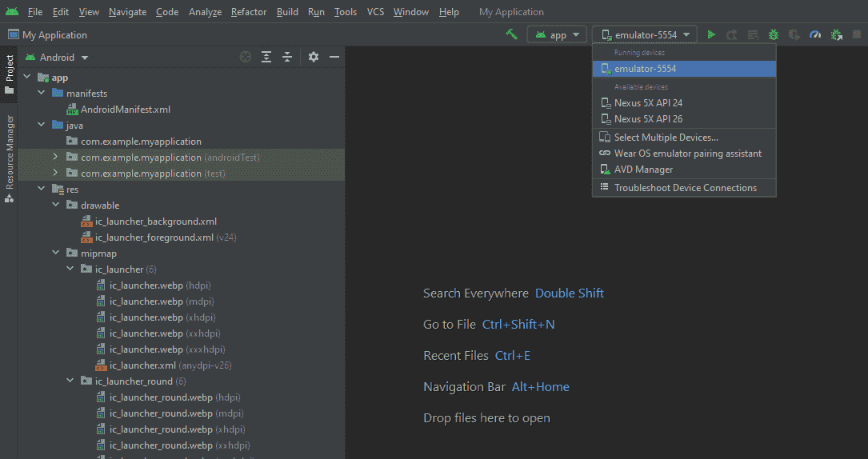This screenshot has height=459, width=868.
Task: Collapse the mipmap folder
Action: [x=55, y=253]
